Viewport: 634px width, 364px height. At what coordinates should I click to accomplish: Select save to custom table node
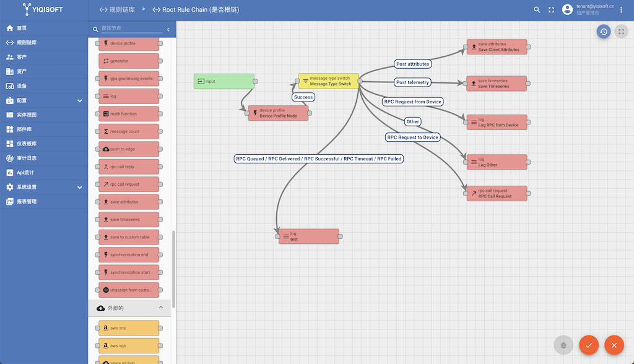(x=129, y=237)
